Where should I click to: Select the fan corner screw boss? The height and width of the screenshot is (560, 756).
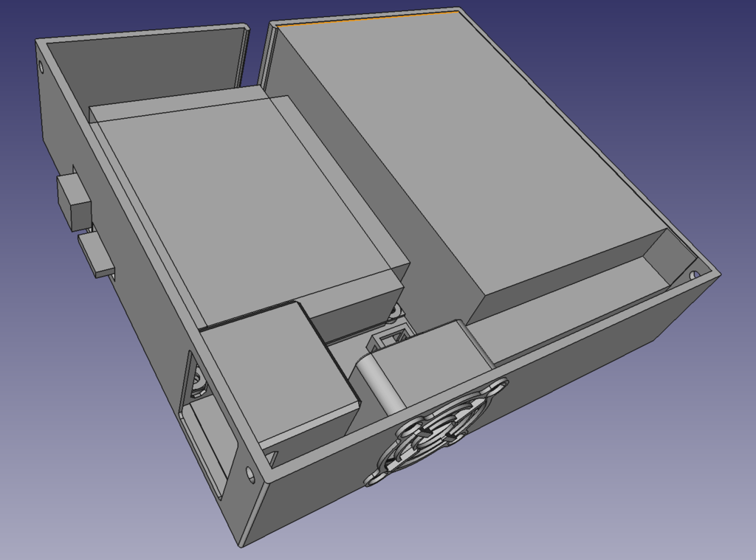point(496,387)
